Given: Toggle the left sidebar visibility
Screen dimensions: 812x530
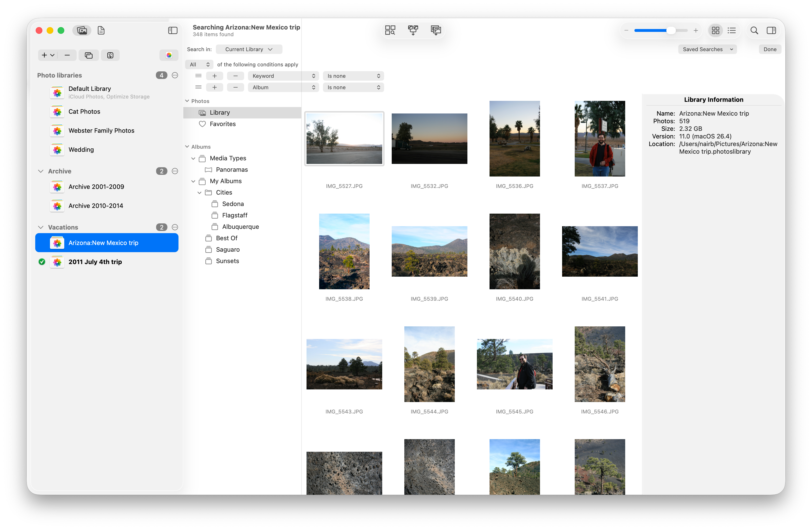Looking at the screenshot, I should click(x=173, y=31).
